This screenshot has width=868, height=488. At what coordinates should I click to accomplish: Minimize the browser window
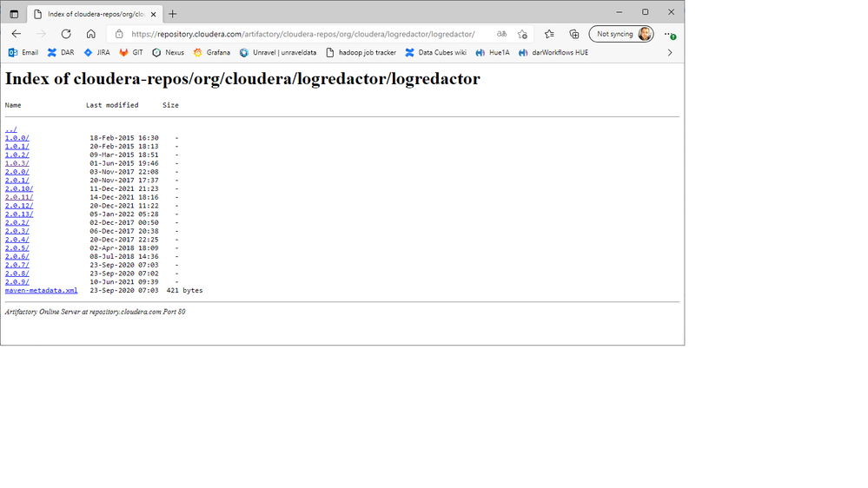tap(620, 11)
